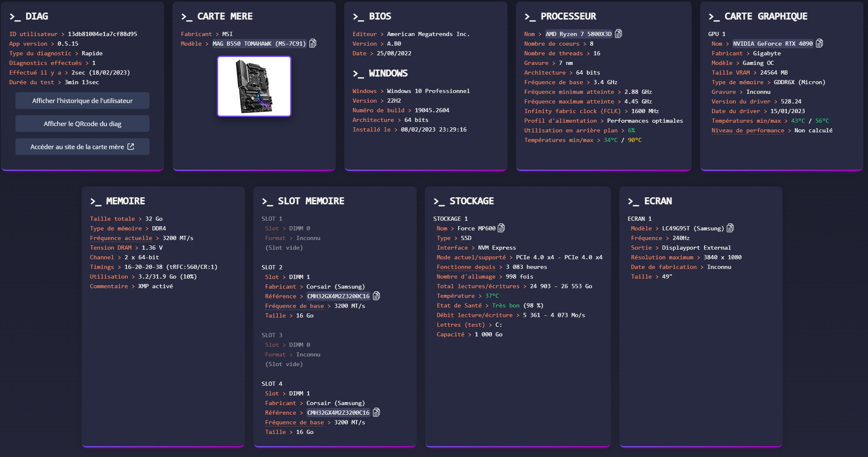
Task: Click the screen output Displayport External
Action: pyautogui.click(x=696, y=248)
